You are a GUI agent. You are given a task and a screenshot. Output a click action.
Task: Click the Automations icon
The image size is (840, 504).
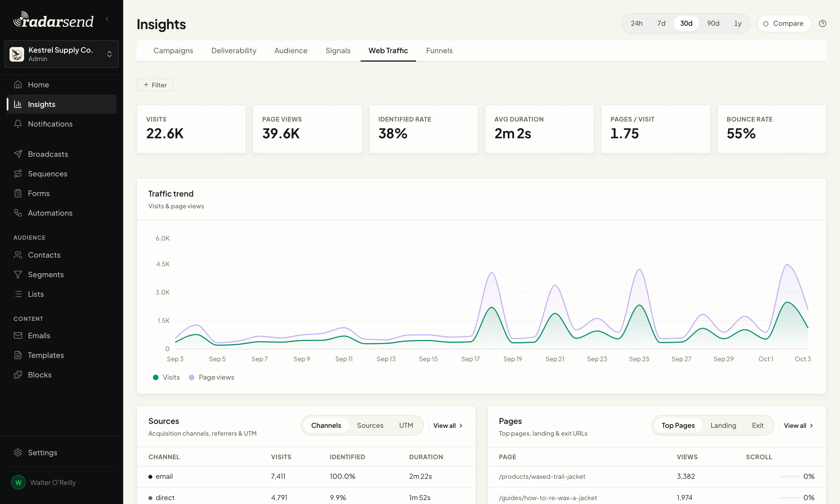18,213
